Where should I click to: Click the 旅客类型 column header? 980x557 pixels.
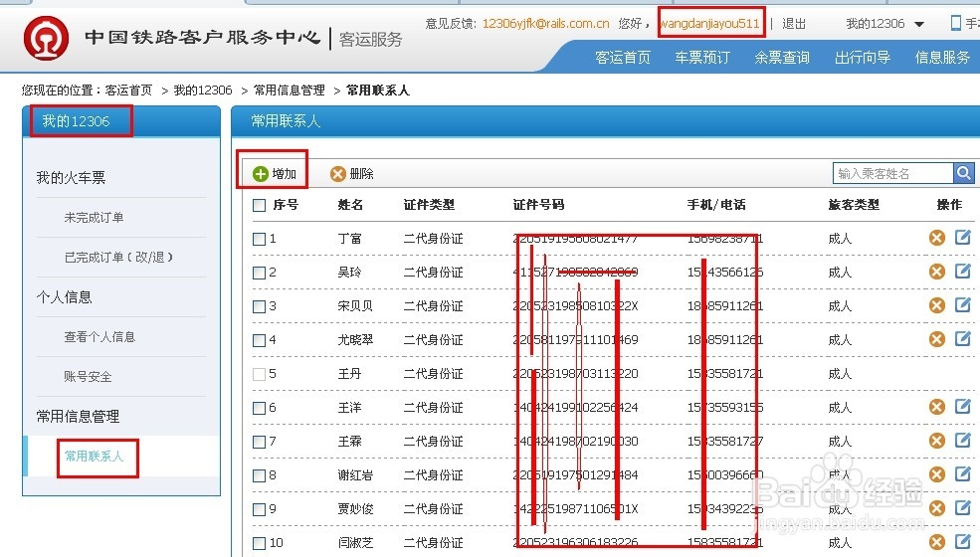pyautogui.click(x=854, y=205)
